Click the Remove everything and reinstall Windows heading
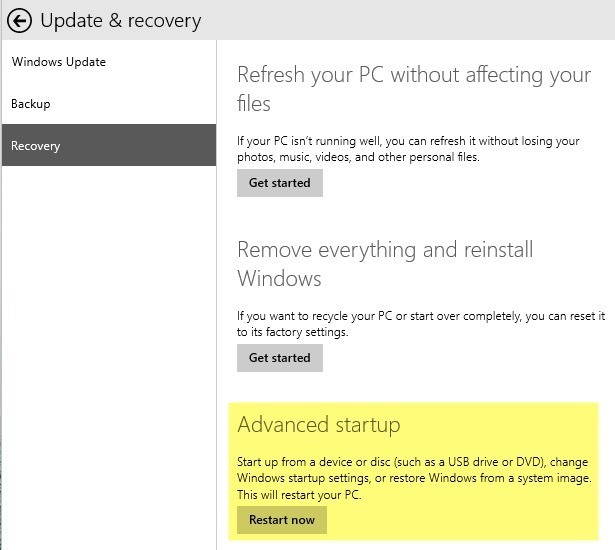Image resolution: width=615 pixels, height=550 pixels. click(x=385, y=250)
